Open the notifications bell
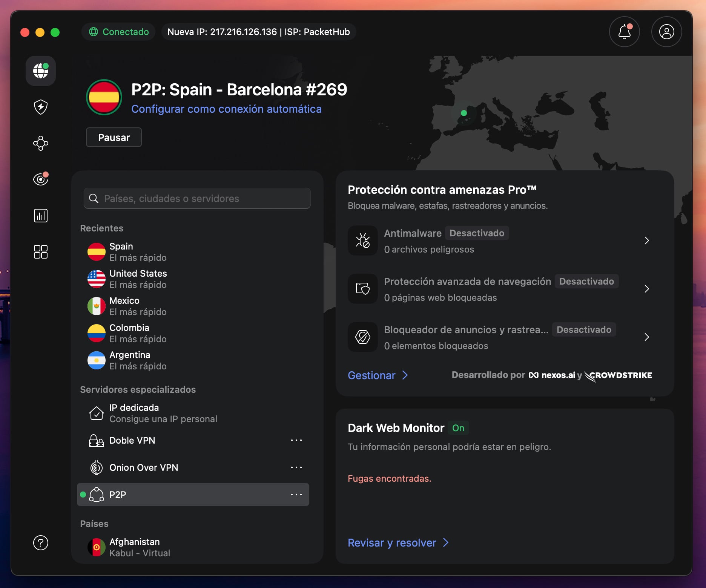Screen dimensions: 706x588 click(624, 32)
